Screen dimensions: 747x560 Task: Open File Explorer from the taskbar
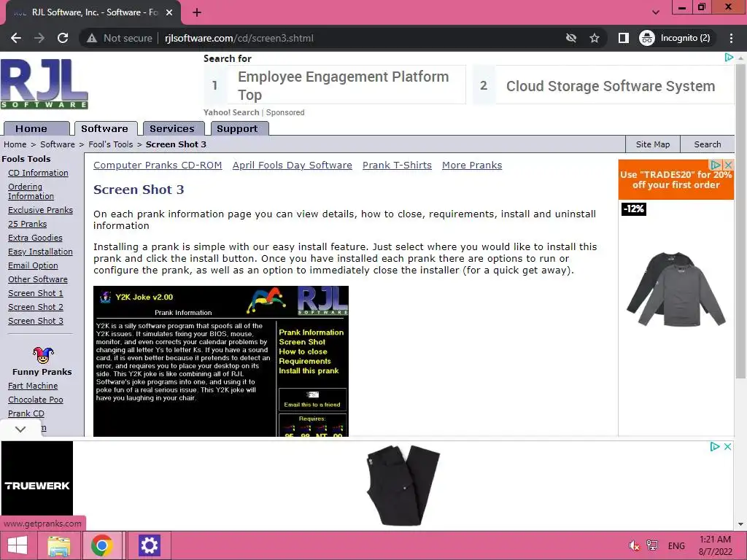click(59, 545)
